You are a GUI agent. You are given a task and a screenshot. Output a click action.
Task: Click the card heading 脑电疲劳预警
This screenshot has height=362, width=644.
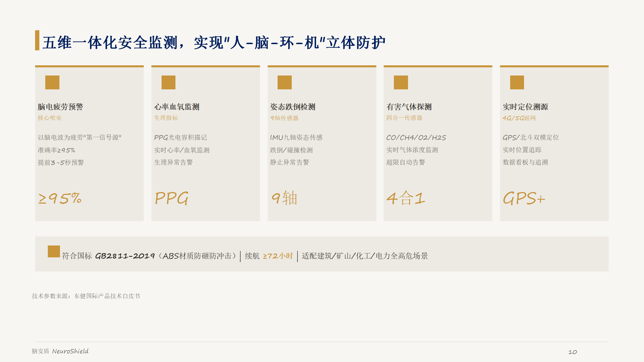click(61, 107)
